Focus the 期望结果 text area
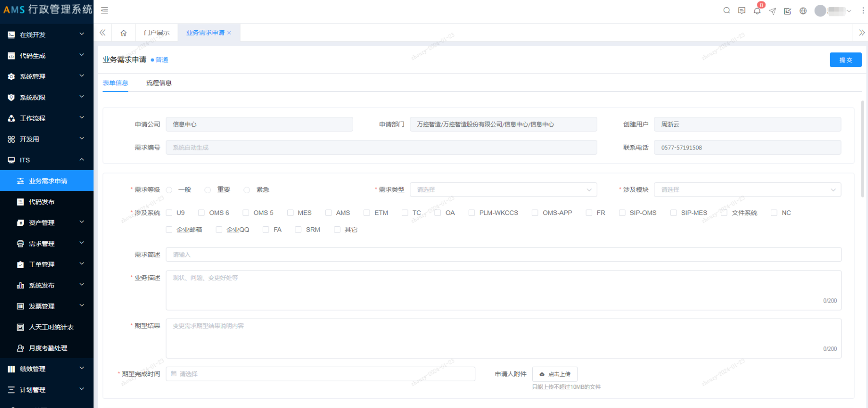Image resolution: width=868 pixels, height=408 pixels. pyautogui.click(x=503, y=338)
